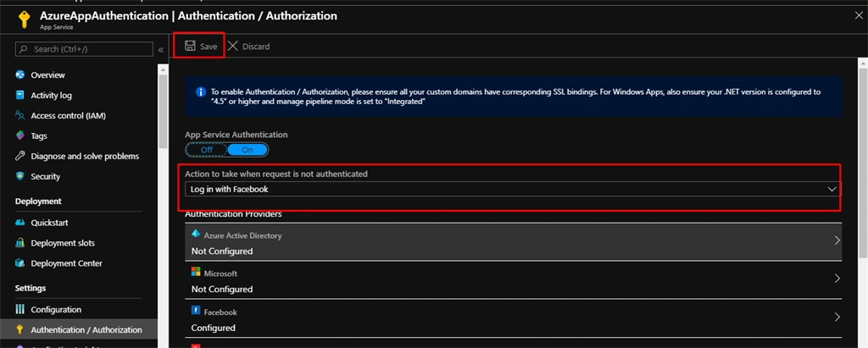The image size is (868, 348).
Task: Click the Tags icon in sidebar
Action: (x=20, y=135)
